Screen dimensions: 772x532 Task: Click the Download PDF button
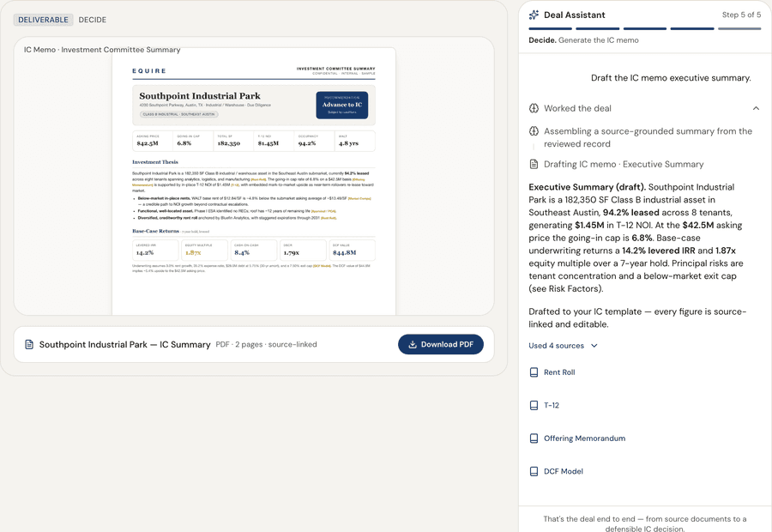coord(441,344)
